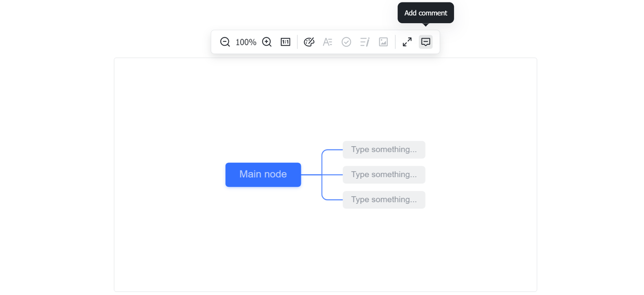The image size is (644, 295).
Task: Click the curved branch line to bottom node
Action: pyautogui.click(x=325, y=198)
